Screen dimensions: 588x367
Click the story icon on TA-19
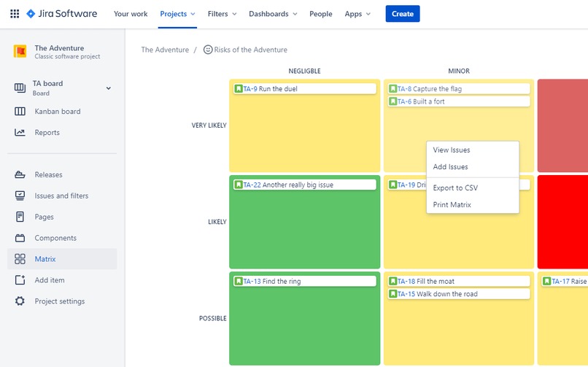pyautogui.click(x=392, y=185)
